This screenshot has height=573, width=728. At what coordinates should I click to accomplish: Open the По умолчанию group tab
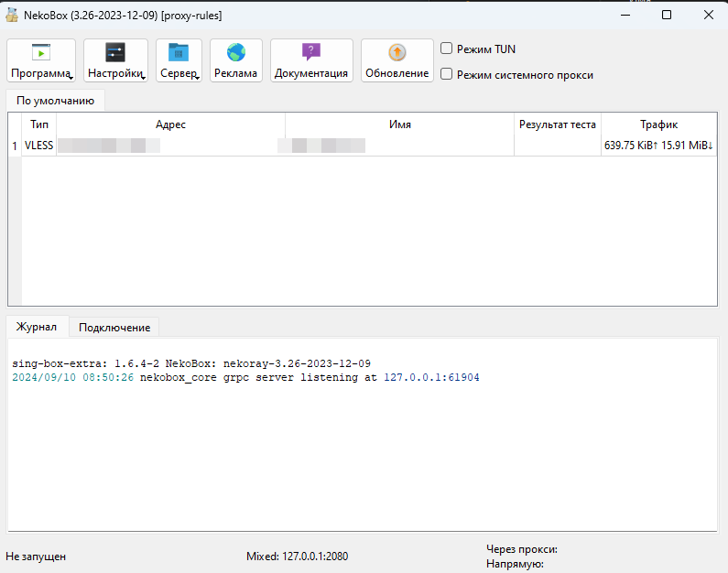[x=55, y=100]
